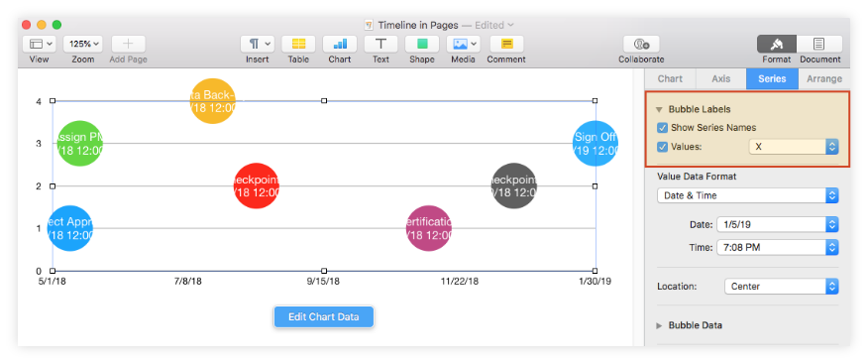Select the blue Project Approval bubble
Viewport: 868px width, 364px height.
pos(69,228)
